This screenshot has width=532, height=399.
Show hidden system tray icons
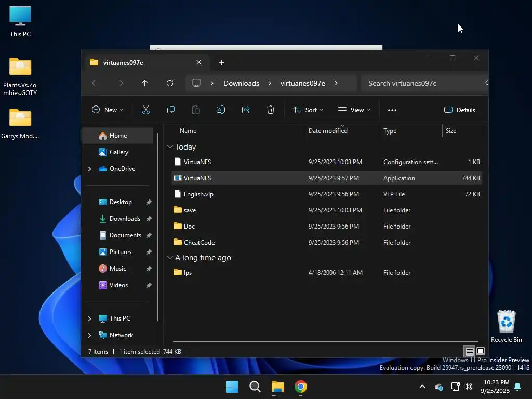(x=422, y=387)
